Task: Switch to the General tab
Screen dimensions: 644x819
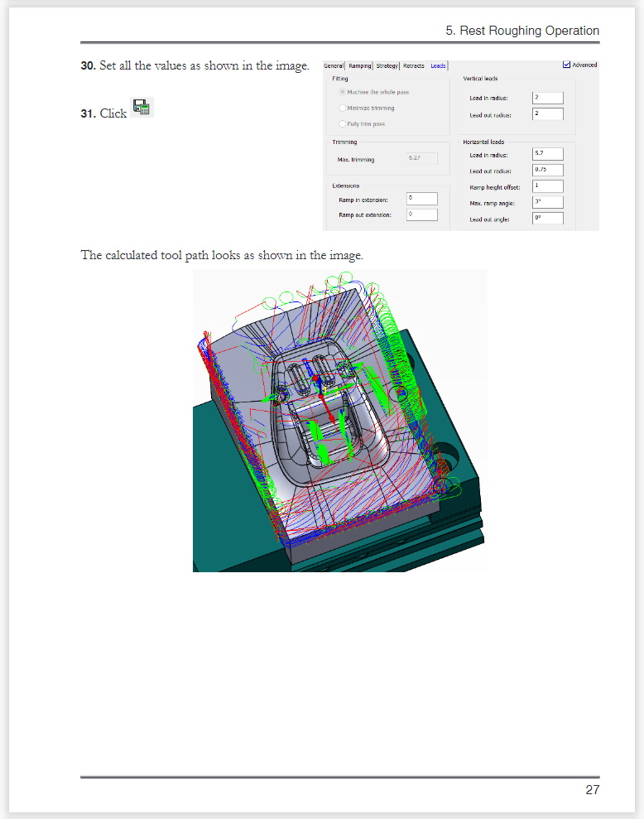Action: [x=334, y=65]
